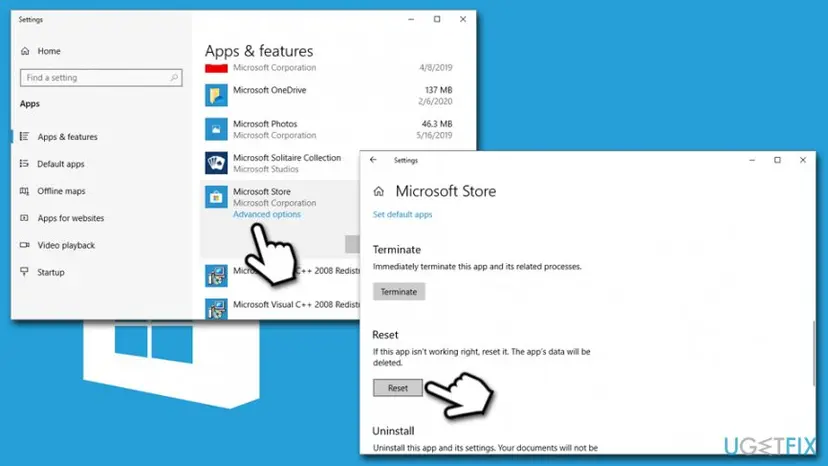
Task: Select the Microsoft Solitaire Collection entry name
Action: (x=287, y=158)
